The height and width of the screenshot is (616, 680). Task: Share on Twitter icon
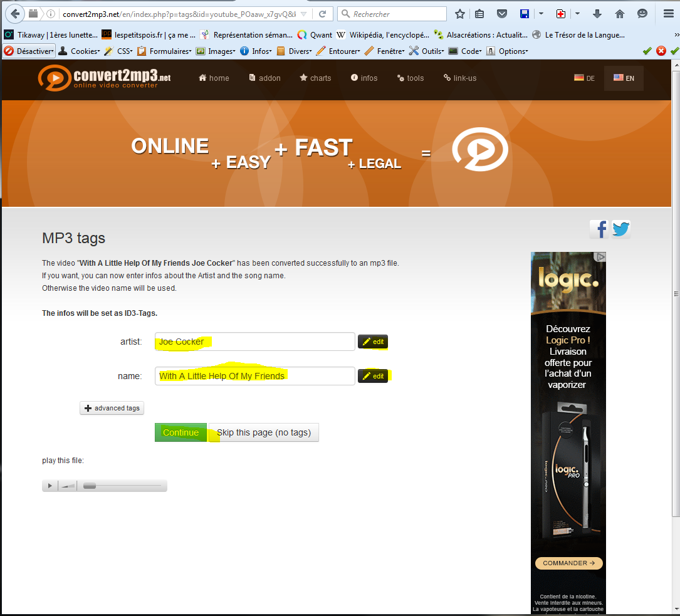pos(620,229)
